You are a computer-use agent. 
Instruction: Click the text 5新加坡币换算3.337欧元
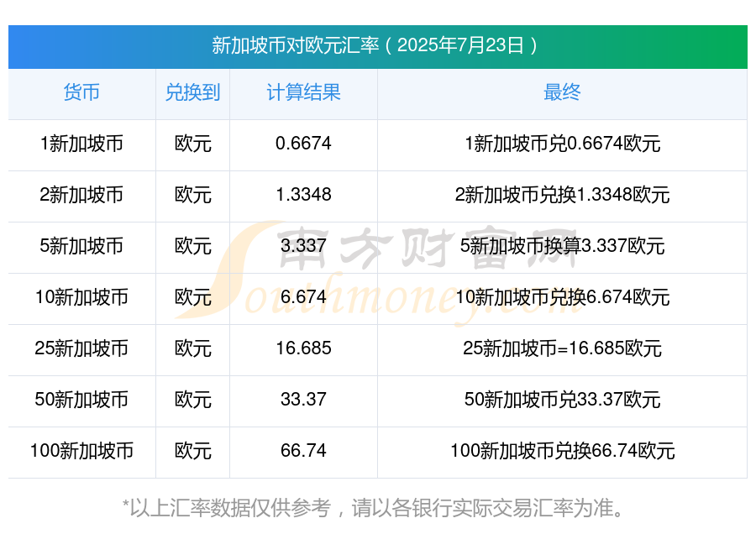tap(562, 246)
